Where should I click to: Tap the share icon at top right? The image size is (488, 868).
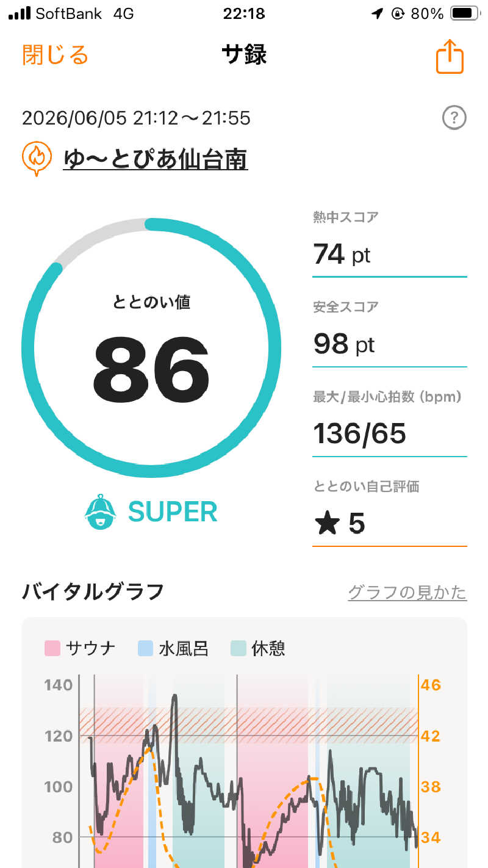click(450, 57)
